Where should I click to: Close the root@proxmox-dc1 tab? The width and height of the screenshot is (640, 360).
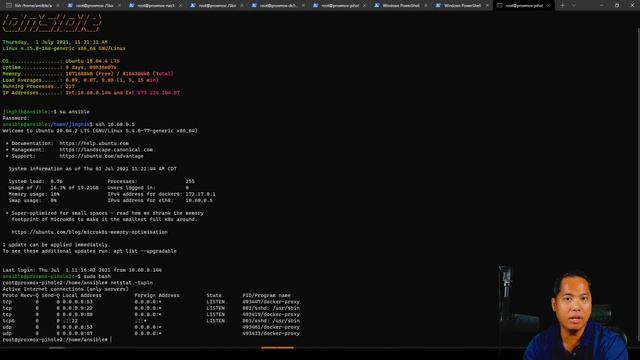coord(303,6)
